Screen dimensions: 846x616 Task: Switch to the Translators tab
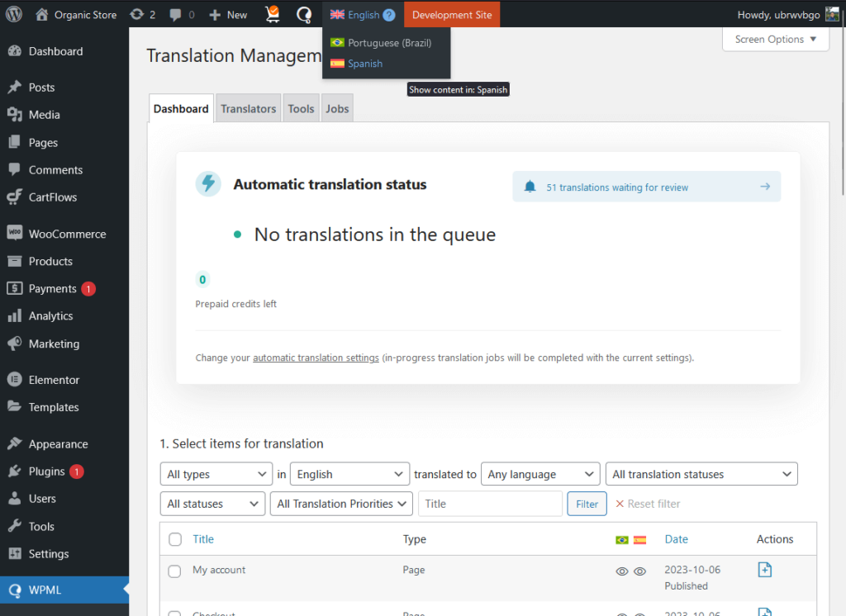coord(248,108)
